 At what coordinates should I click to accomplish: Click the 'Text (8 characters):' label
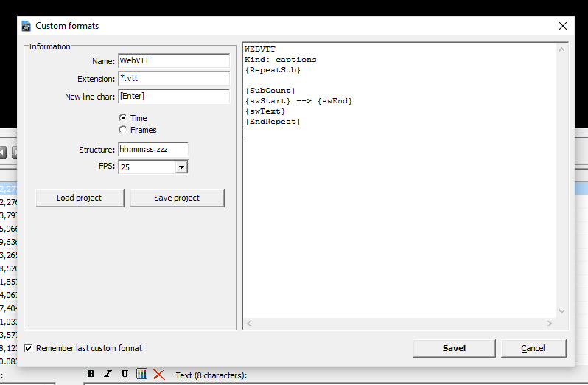coord(211,375)
